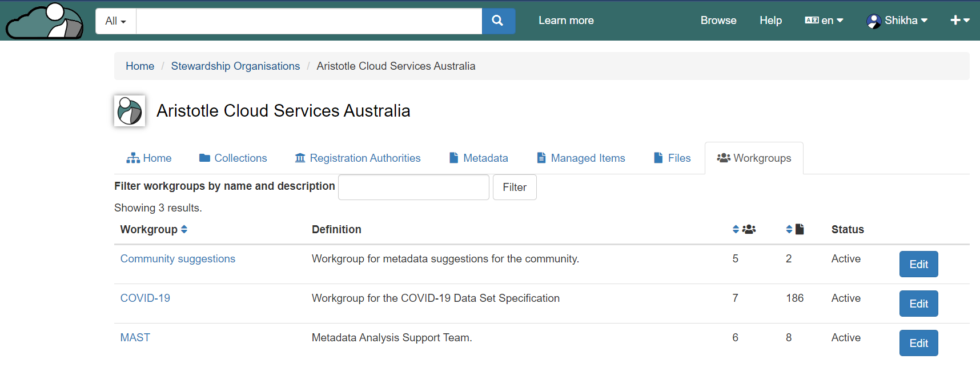This screenshot has width=980, height=367.
Task: Click the Aristotle cloud logo in header
Action: pos(45,21)
